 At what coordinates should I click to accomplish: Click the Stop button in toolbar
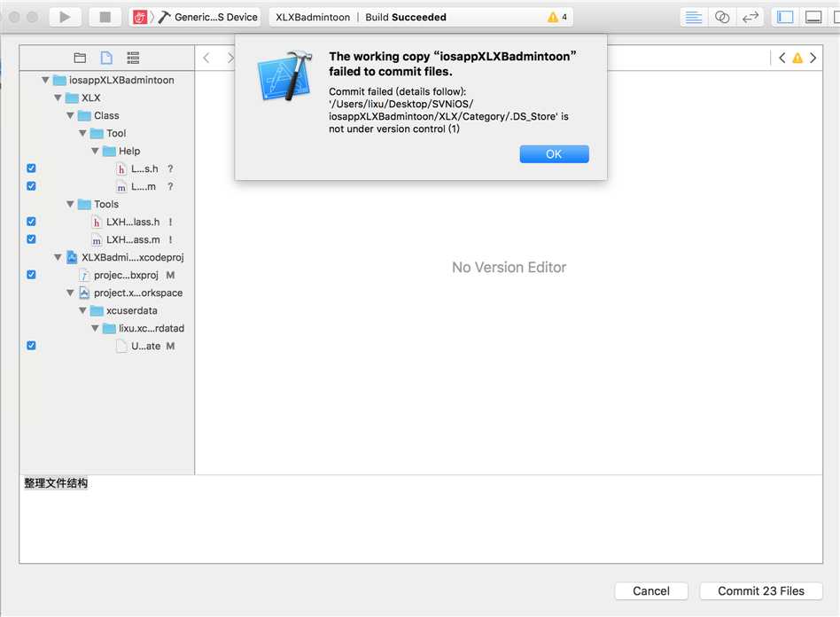tap(105, 17)
